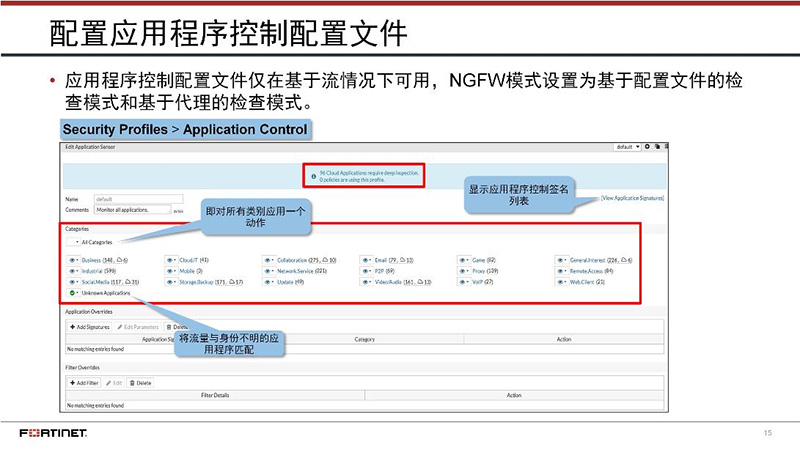This screenshot has width=800, height=450.
Task: Open the Mobile category action dropdown
Action: (171, 271)
